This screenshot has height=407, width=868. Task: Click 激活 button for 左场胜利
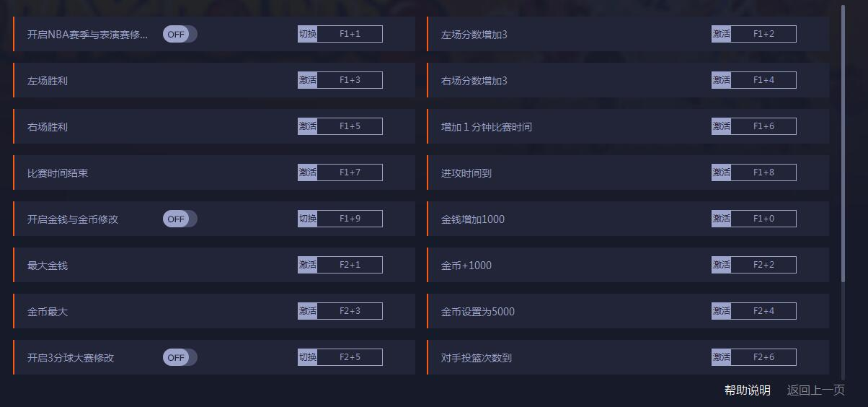point(308,80)
